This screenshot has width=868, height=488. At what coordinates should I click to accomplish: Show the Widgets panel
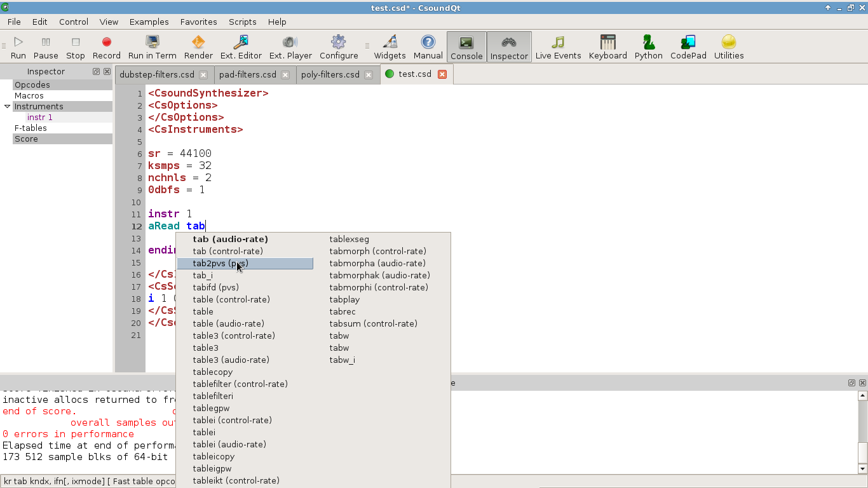point(390,47)
